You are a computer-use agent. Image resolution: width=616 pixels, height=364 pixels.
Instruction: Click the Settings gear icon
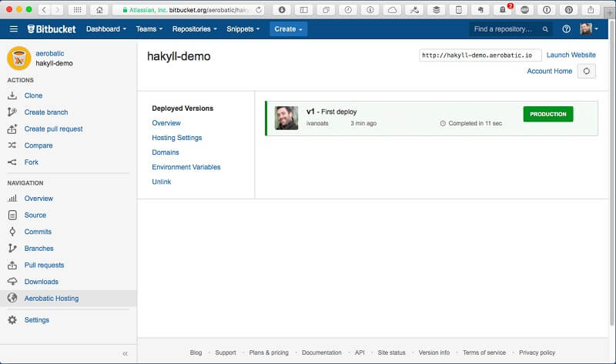point(12,320)
